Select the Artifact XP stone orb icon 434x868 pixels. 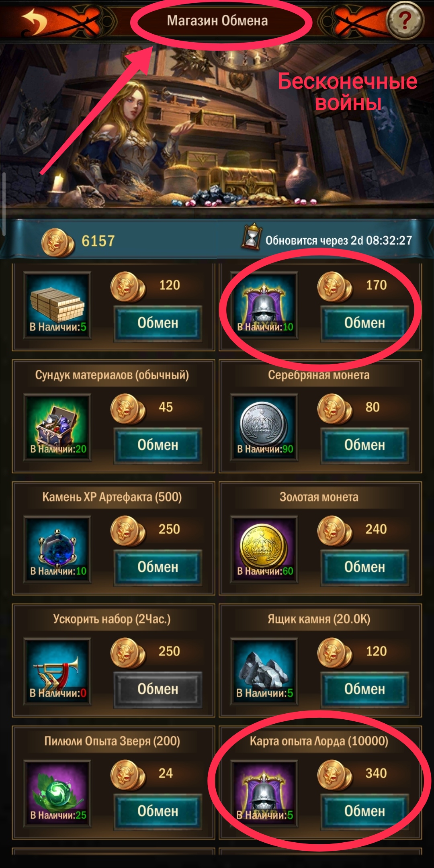(x=57, y=549)
